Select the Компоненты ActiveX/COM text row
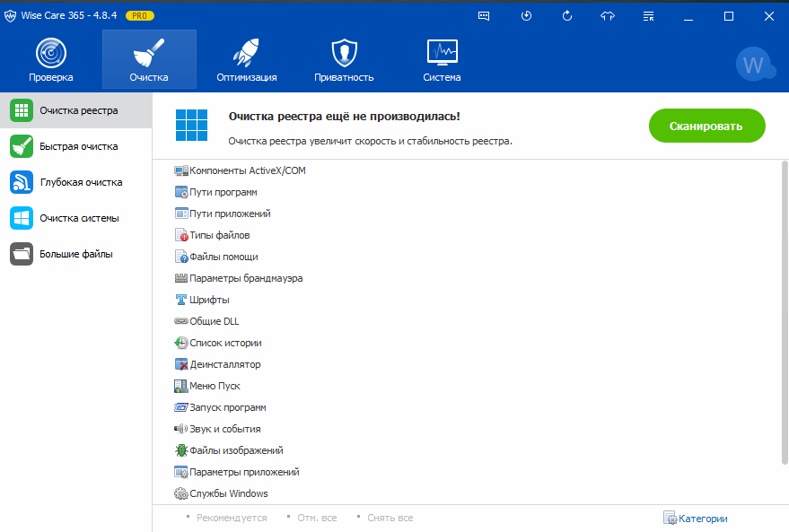 coord(248,171)
